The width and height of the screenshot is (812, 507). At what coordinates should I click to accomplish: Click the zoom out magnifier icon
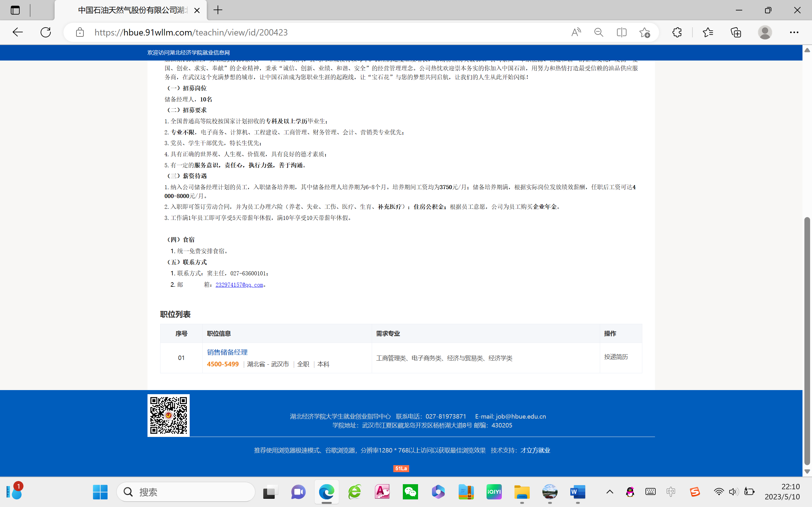click(x=599, y=32)
